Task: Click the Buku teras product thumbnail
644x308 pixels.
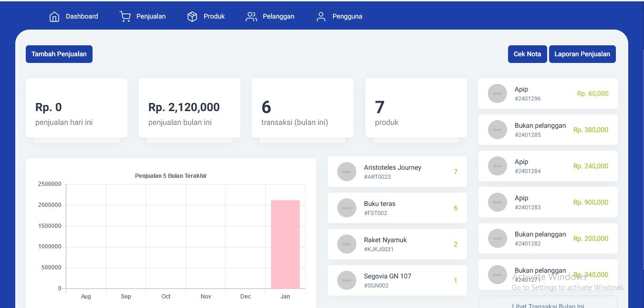Action: click(347, 208)
